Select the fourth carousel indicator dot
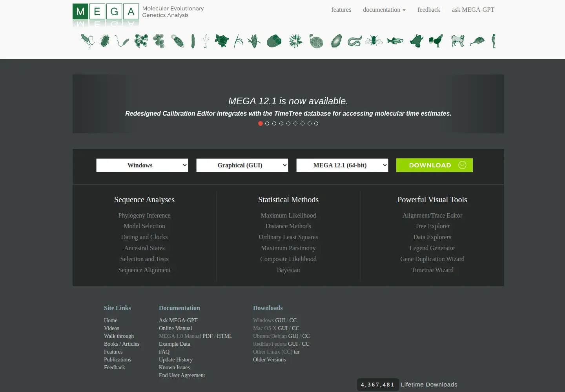 [281, 123]
